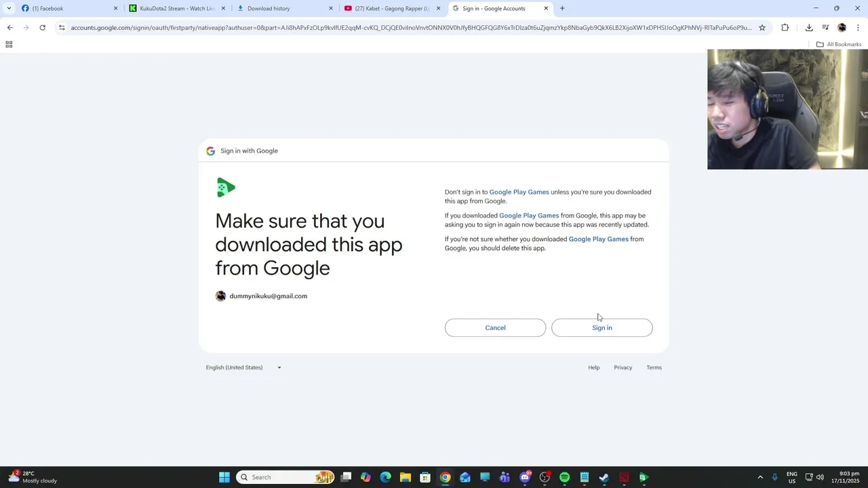
Task: Open the Privacy link
Action: pyautogui.click(x=623, y=367)
